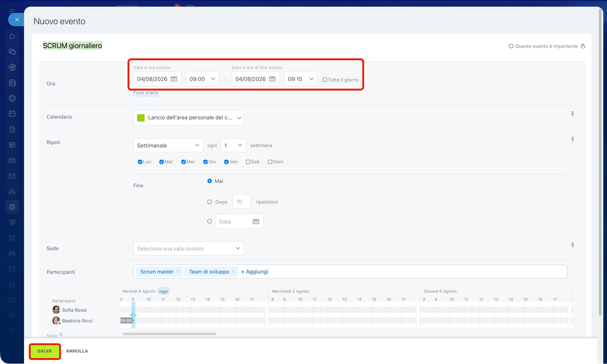The width and height of the screenshot is (607, 364).
Task: Check the Sab weekday checkbox
Action: click(248, 162)
